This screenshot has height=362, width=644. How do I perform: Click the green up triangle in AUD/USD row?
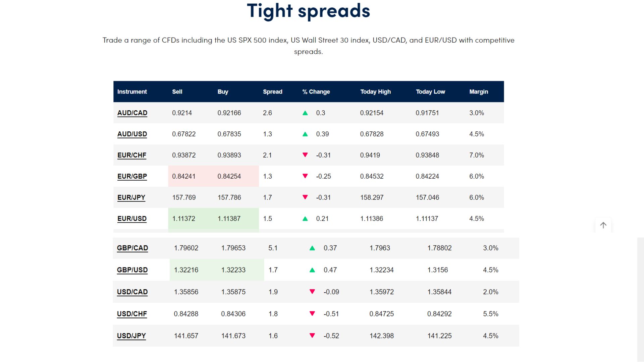[305, 134]
